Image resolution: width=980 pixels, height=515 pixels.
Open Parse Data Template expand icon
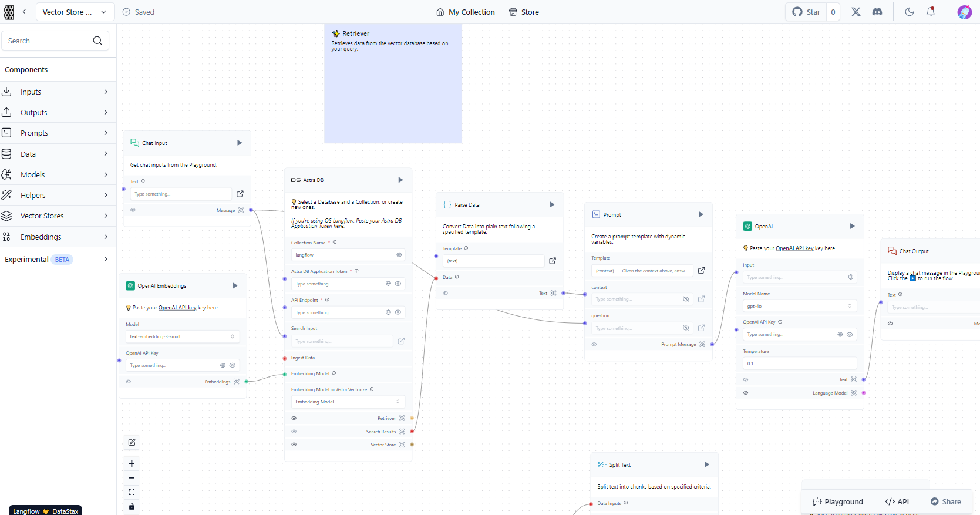coord(553,261)
